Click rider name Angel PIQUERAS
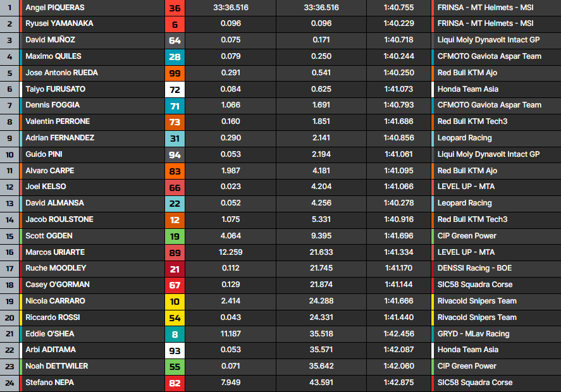The width and height of the screenshot is (561, 392). (54, 8)
